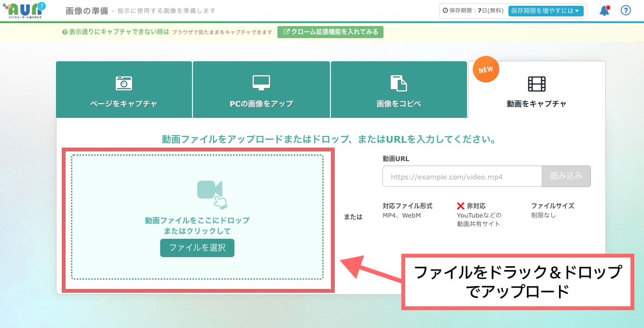This screenshot has height=328, width=644.
Task: Click the camera icon on ページをキャプチャ tab
Action: tap(124, 82)
